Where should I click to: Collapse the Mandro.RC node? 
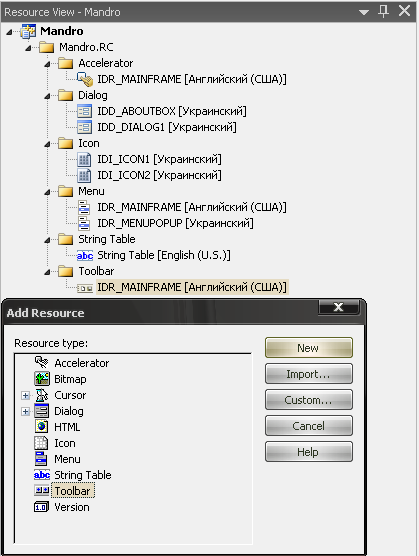click(28, 48)
